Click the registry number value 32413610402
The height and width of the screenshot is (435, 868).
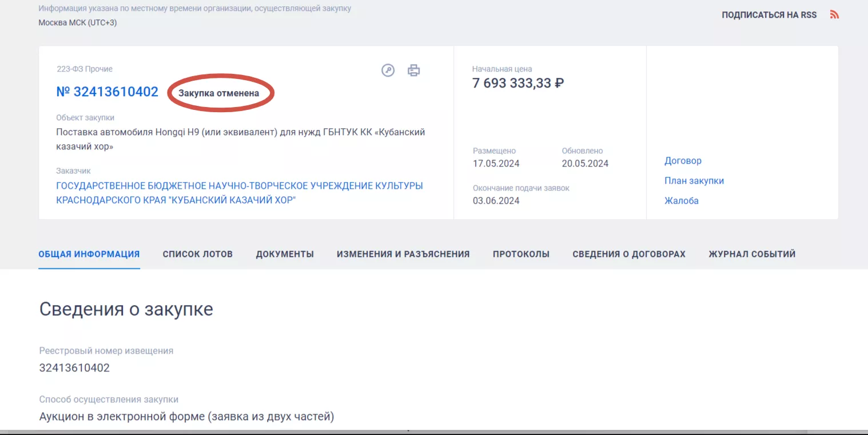click(74, 367)
